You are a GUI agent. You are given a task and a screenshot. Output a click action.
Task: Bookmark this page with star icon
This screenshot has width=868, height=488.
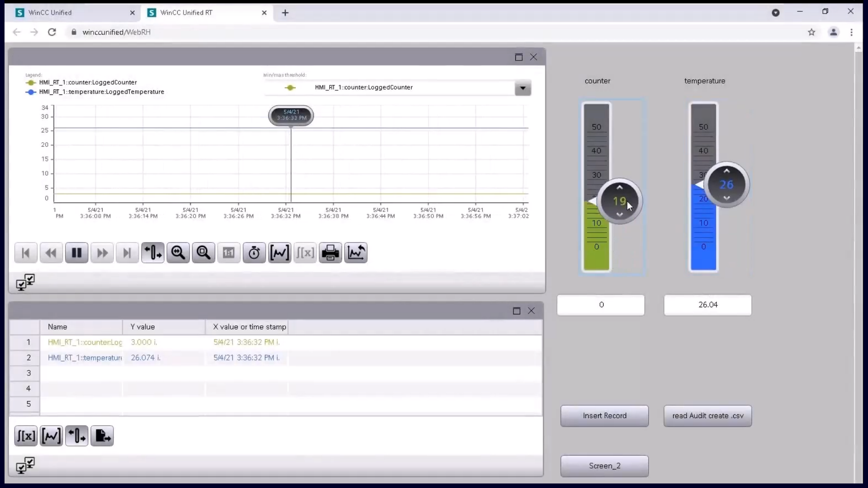tap(811, 32)
